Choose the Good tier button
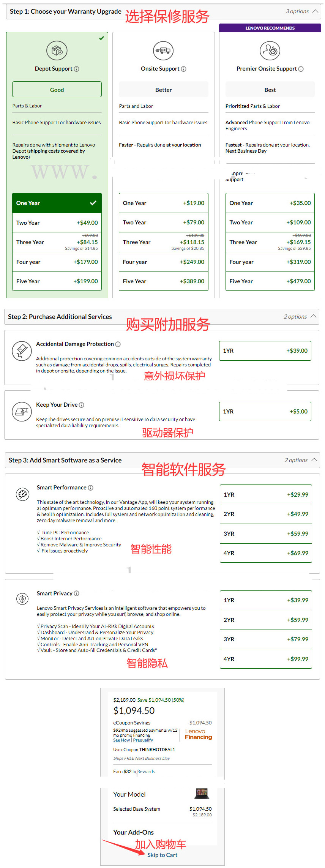 click(57, 89)
